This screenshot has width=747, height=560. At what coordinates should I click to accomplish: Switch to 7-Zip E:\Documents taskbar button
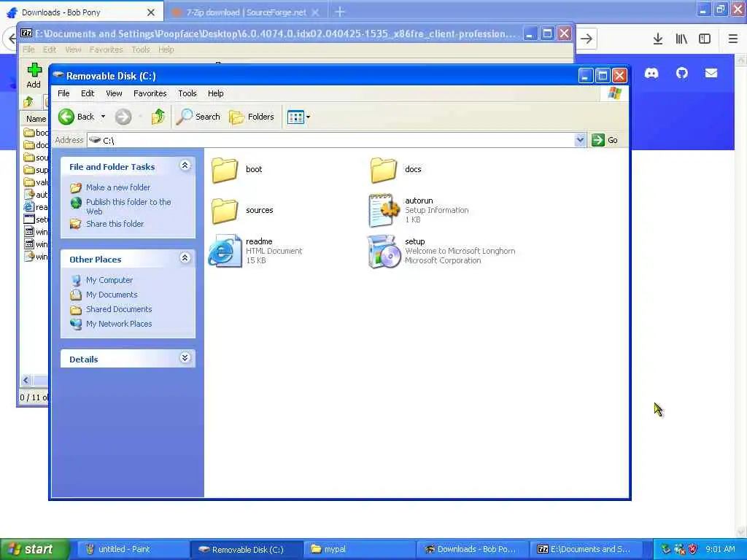[x=586, y=549]
